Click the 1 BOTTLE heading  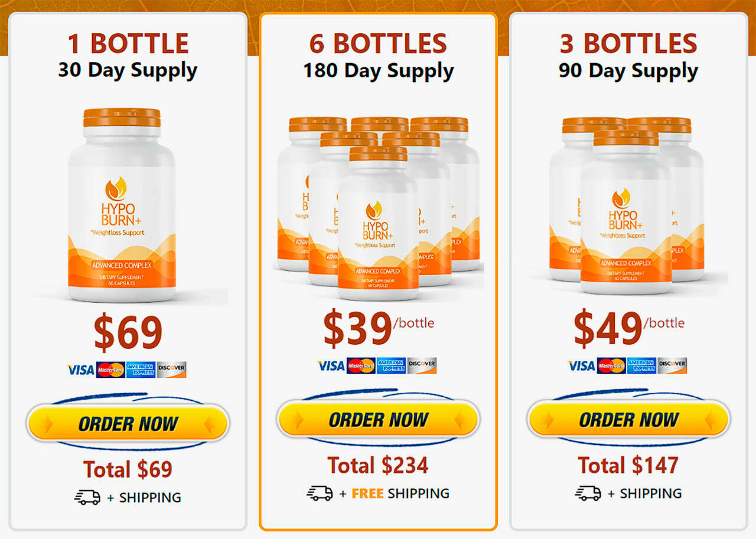(128, 44)
